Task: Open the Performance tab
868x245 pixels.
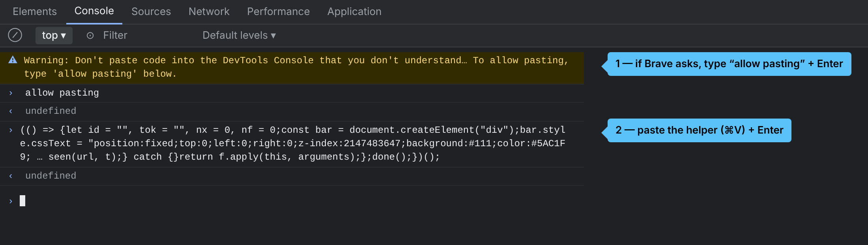Action: (x=279, y=11)
